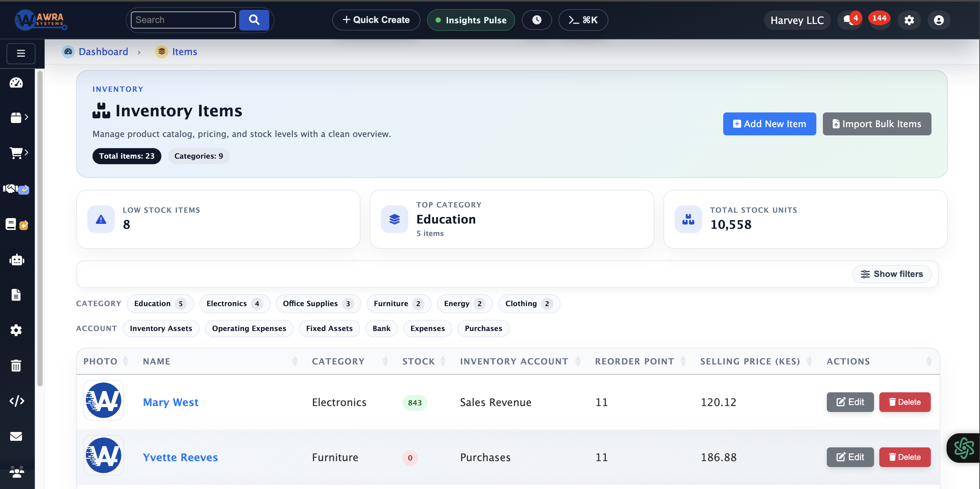The height and width of the screenshot is (489, 980).
Task: Go to Dashboard breadcrumb
Action: [x=103, y=51]
